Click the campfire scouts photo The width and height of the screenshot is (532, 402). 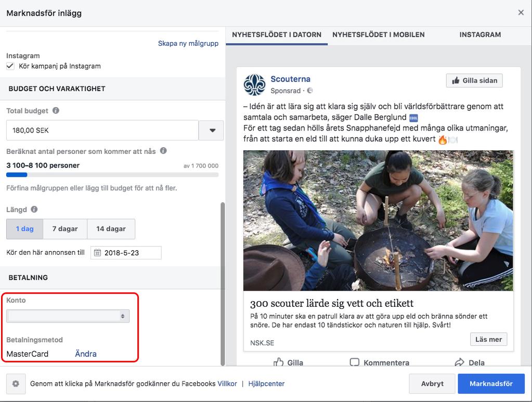(378, 221)
